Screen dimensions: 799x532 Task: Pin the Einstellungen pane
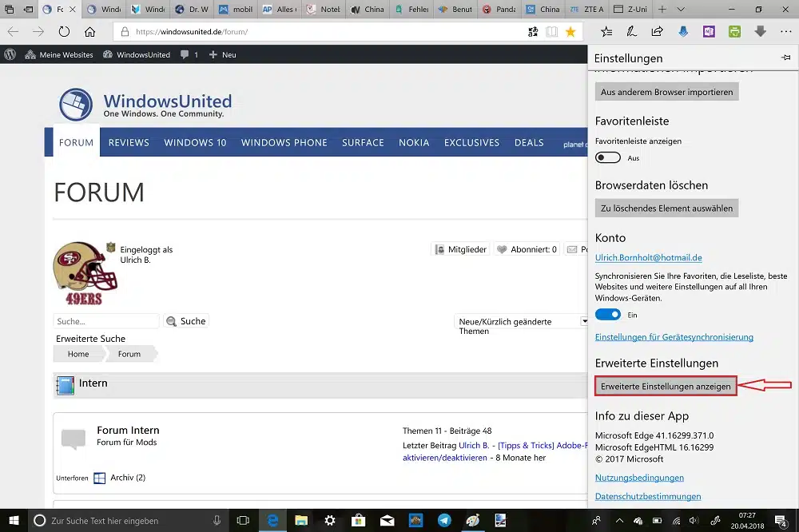(785, 58)
